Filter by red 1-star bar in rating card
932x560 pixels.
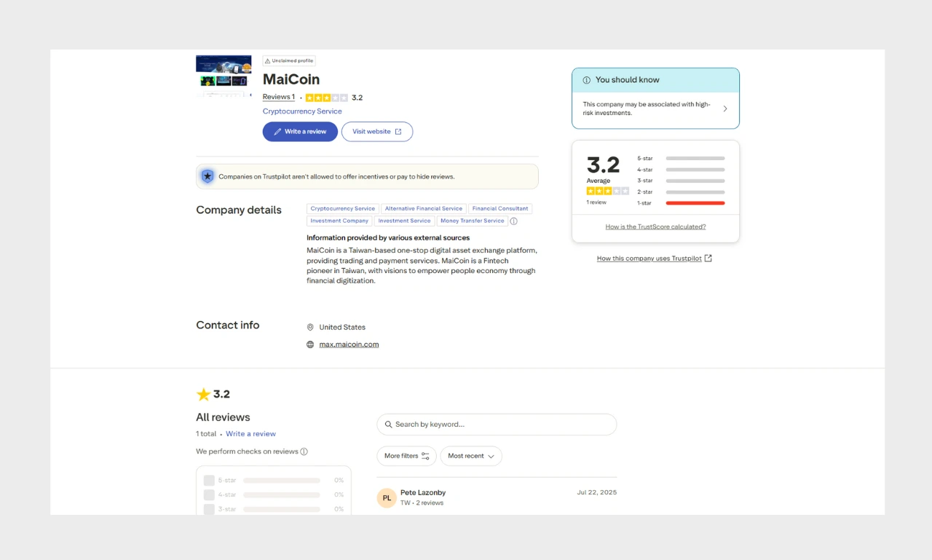pyautogui.click(x=695, y=203)
